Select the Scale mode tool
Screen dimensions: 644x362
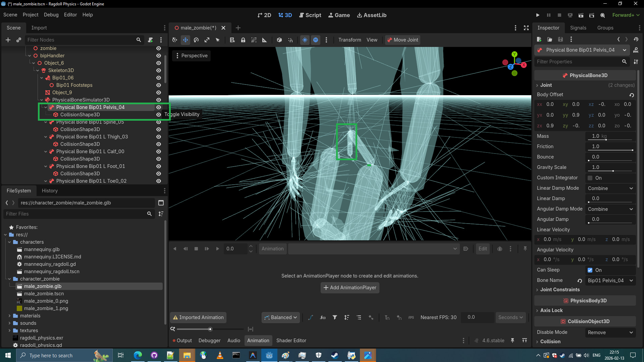click(207, 40)
